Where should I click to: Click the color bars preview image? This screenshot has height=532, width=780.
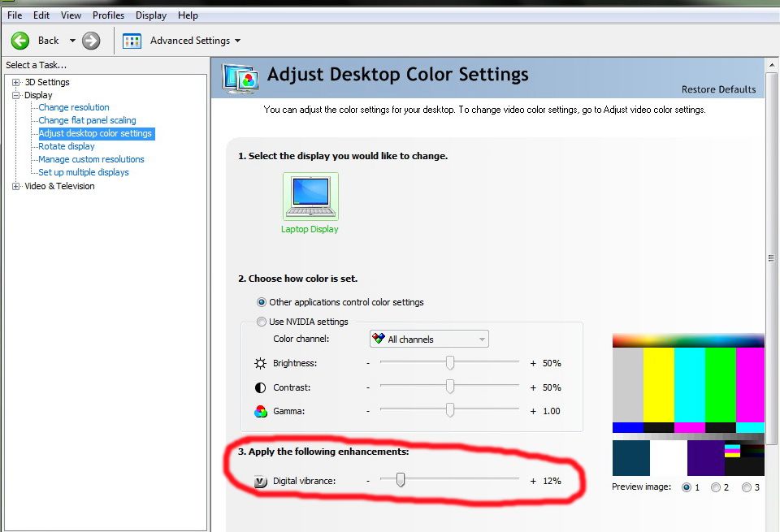pyautogui.click(x=687, y=404)
